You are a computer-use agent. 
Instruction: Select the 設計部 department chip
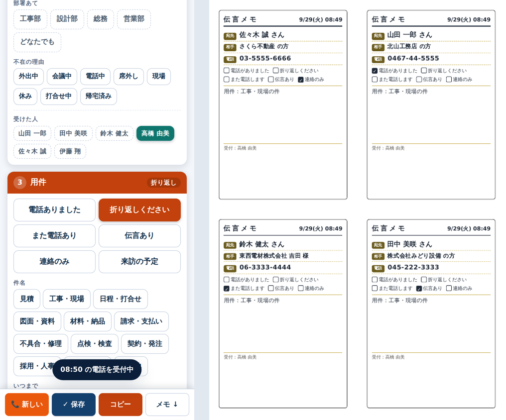coord(67,19)
